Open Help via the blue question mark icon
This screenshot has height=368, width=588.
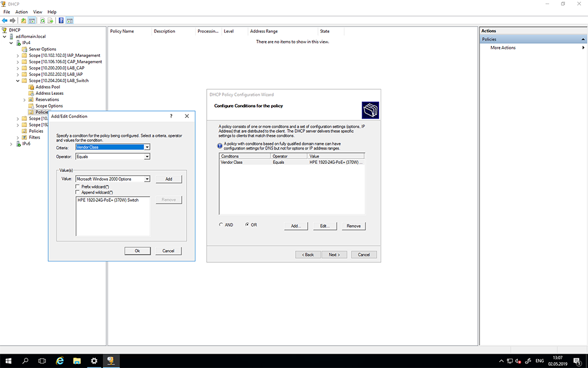[61, 20]
